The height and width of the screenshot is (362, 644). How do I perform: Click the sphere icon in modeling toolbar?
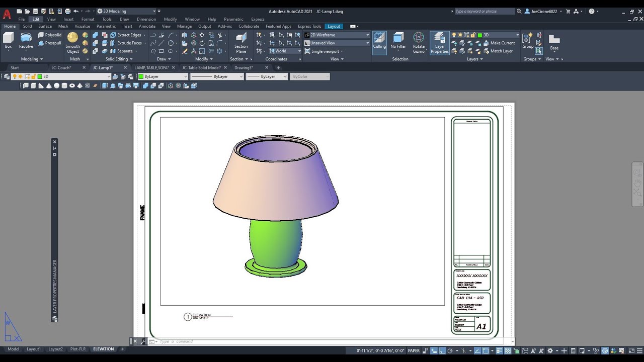(x=56, y=85)
